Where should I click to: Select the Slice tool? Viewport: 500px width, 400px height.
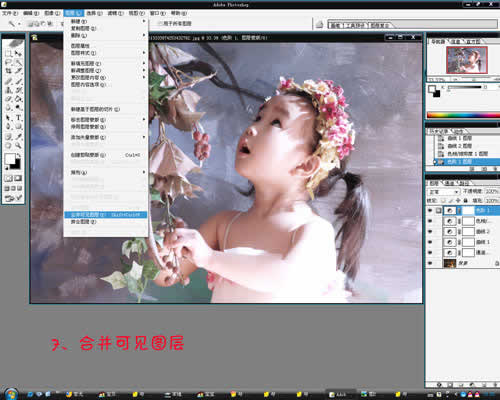point(18,71)
